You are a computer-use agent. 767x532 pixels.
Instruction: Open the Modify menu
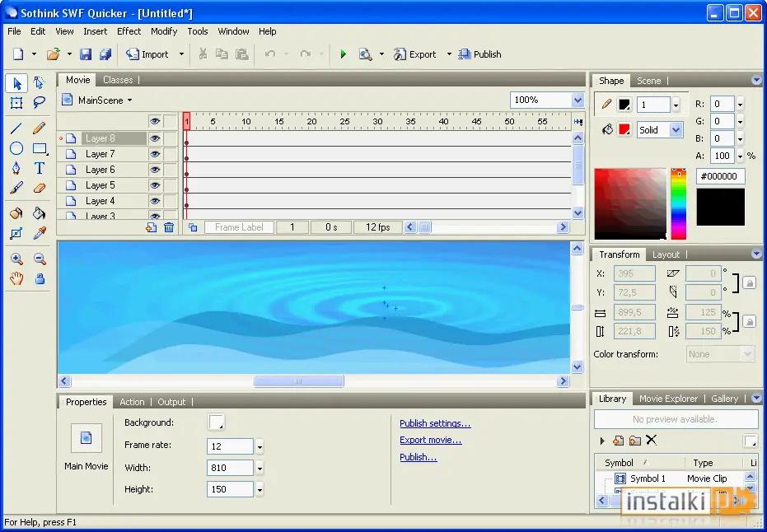point(164,31)
